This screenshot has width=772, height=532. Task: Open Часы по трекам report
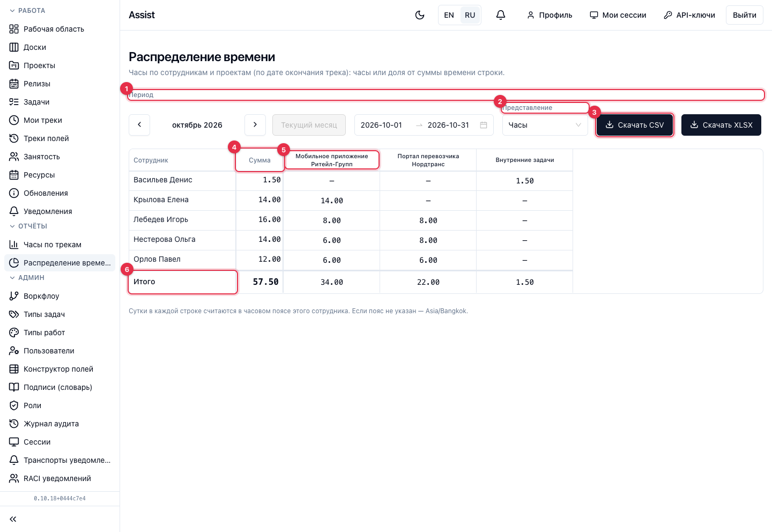coord(60,245)
